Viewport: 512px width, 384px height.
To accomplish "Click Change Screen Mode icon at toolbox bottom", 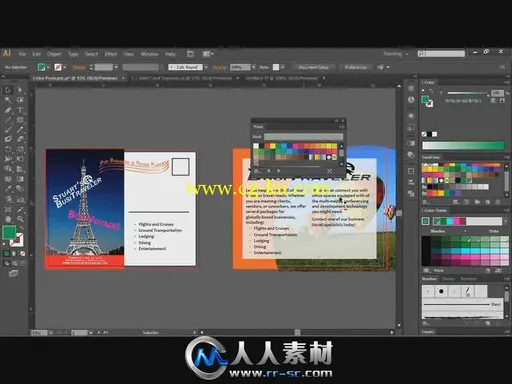I will [13, 273].
